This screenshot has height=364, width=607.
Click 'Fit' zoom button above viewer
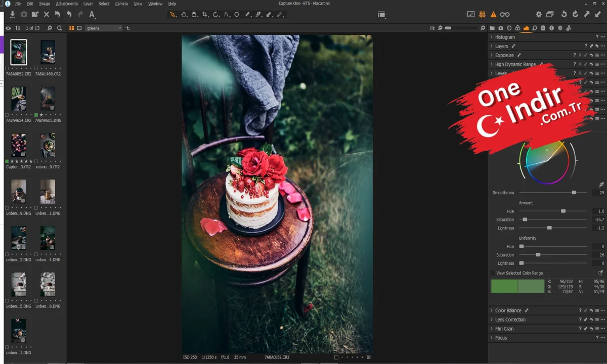(432, 28)
